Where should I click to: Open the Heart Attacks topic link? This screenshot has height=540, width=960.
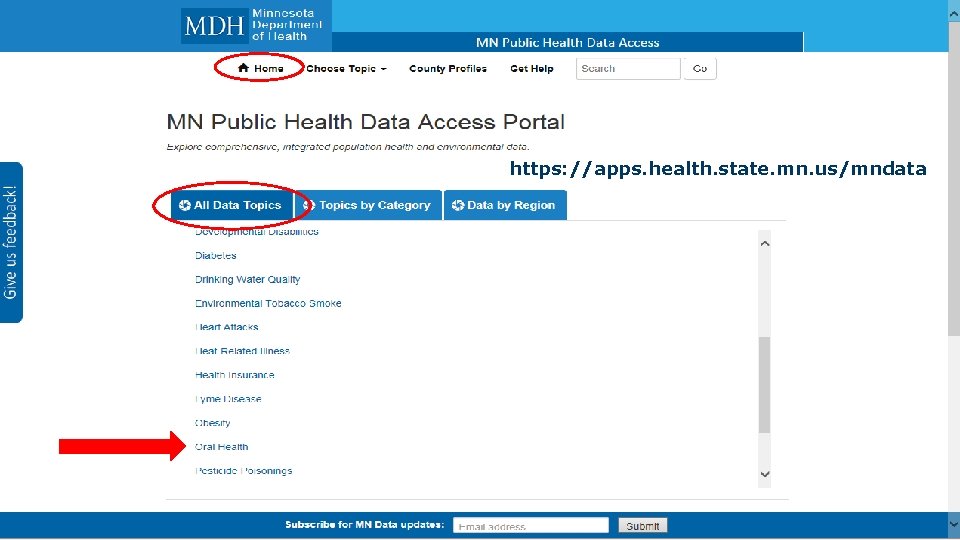[x=227, y=327]
